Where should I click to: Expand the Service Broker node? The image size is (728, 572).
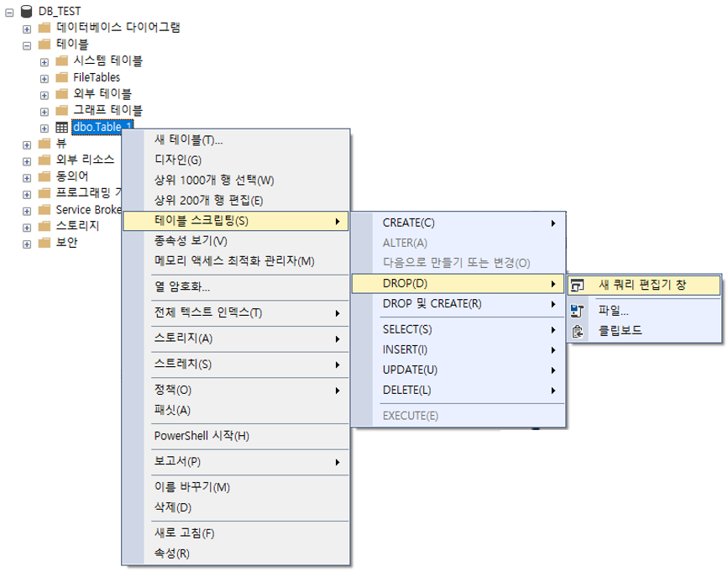tap(27, 212)
